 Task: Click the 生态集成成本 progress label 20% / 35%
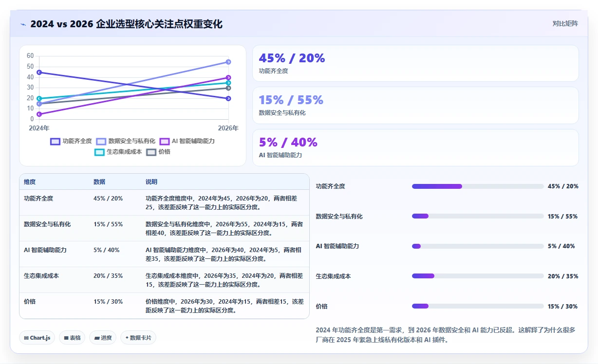pos(563,276)
